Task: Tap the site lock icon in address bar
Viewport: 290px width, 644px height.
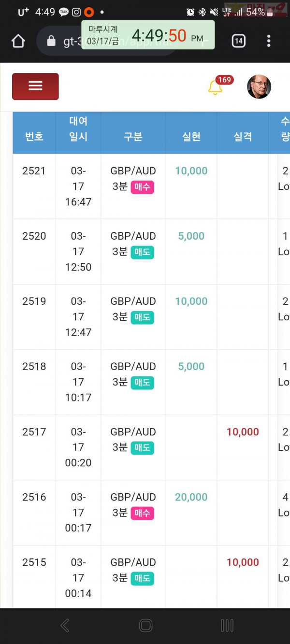Action: pos(51,42)
